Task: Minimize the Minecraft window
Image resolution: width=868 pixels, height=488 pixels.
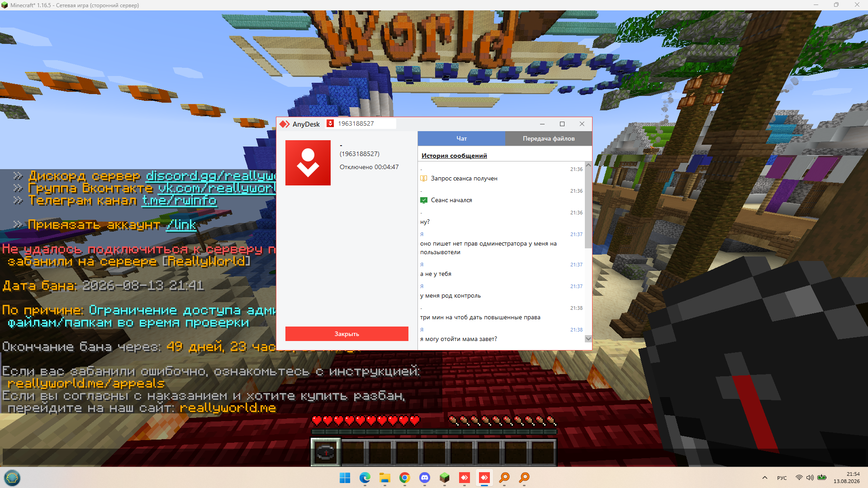Action: click(x=816, y=5)
